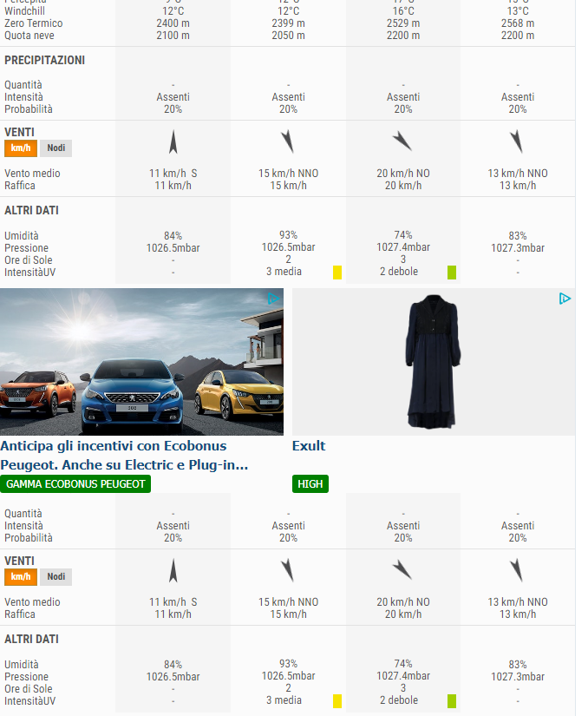Click the 'Windchill' row label
Image resolution: width=588 pixels, height=716 pixels.
pyautogui.click(x=24, y=11)
